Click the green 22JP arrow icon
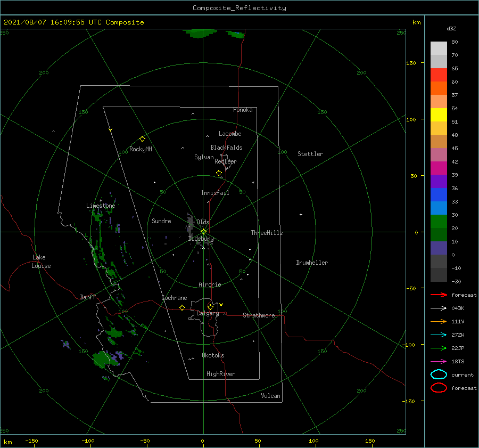 pos(439,348)
